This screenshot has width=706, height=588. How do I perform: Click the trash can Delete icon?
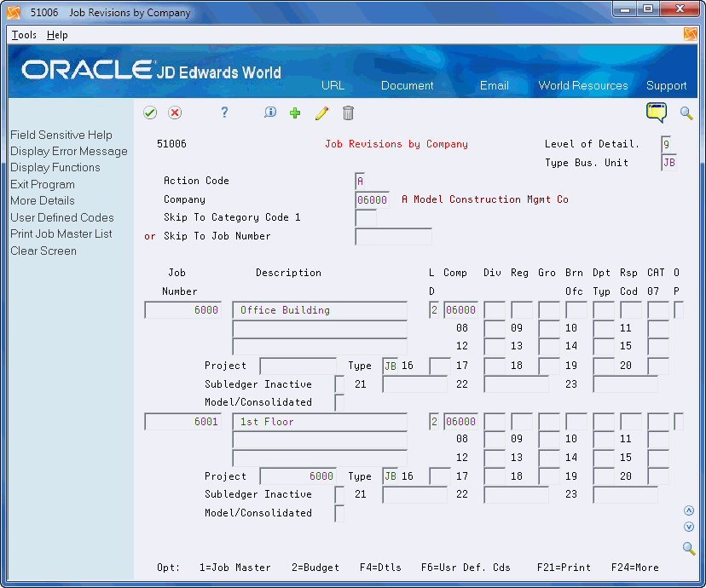348,112
